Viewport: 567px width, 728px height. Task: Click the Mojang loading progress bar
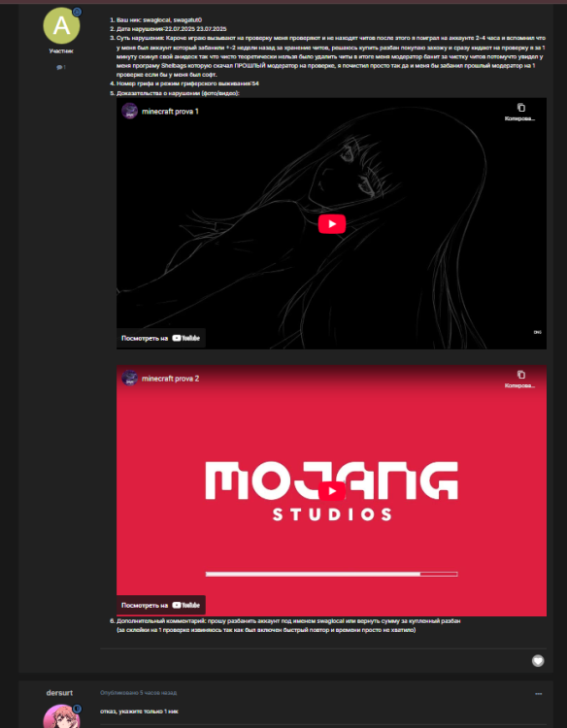click(332, 574)
